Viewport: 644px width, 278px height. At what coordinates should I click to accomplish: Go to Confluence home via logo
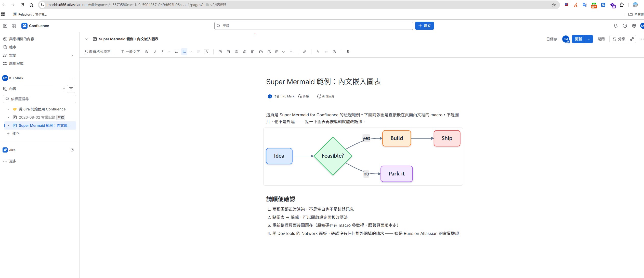(35, 26)
